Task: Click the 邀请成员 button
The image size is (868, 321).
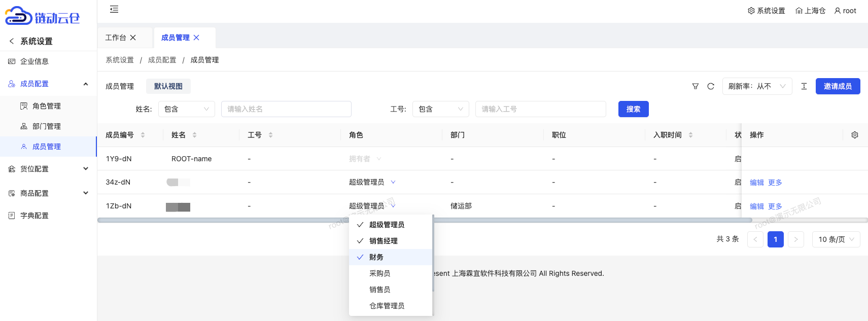Action: click(838, 86)
